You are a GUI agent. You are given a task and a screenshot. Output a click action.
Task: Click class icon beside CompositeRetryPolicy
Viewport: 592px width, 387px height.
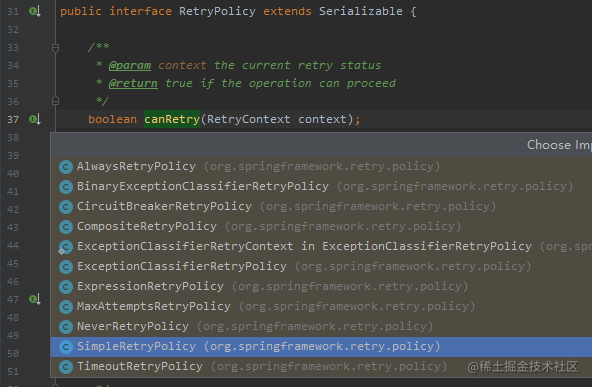click(x=66, y=227)
